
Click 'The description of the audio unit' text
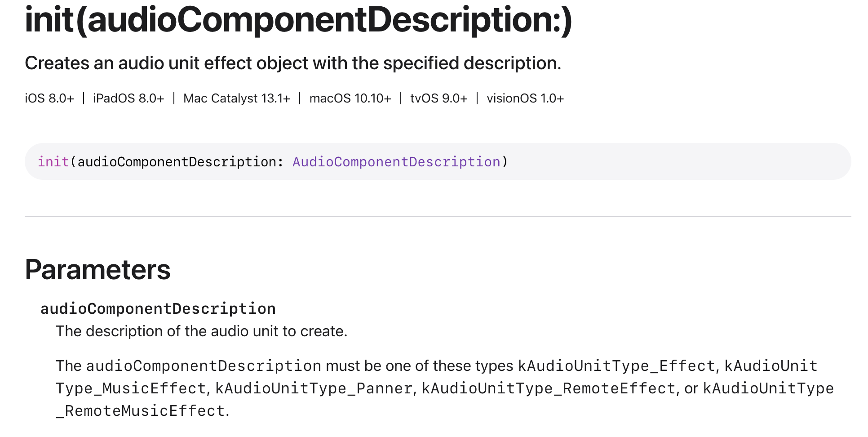(x=201, y=331)
